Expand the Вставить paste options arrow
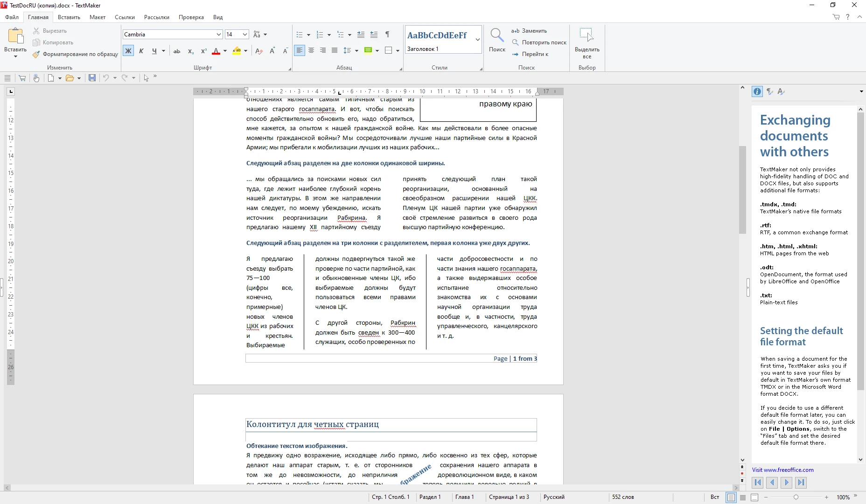This screenshot has width=866, height=504. 15,56
